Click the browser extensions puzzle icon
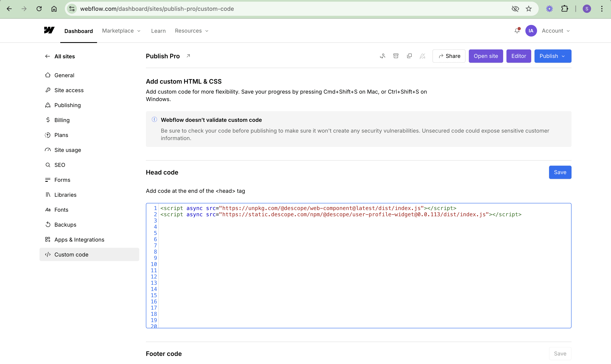This screenshot has width=611, height=364. click(565, 9)
